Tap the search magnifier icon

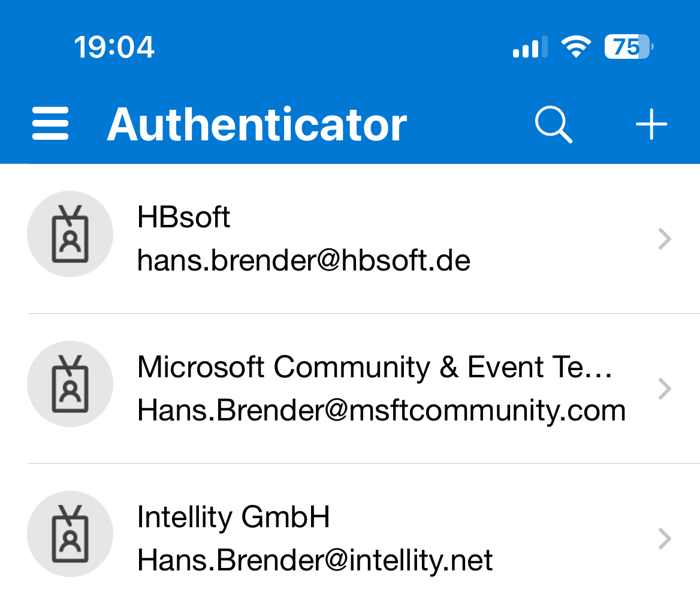[553, 125]
